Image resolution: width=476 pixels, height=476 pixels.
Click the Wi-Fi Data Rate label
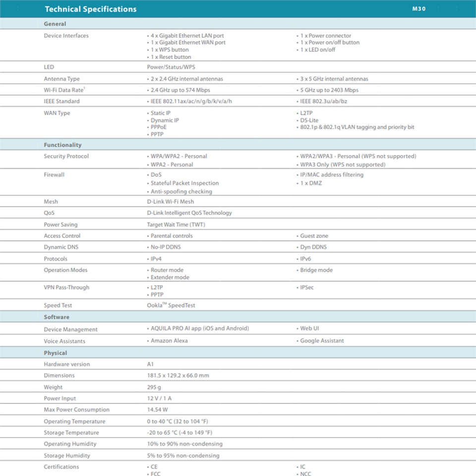pos(62,90)
